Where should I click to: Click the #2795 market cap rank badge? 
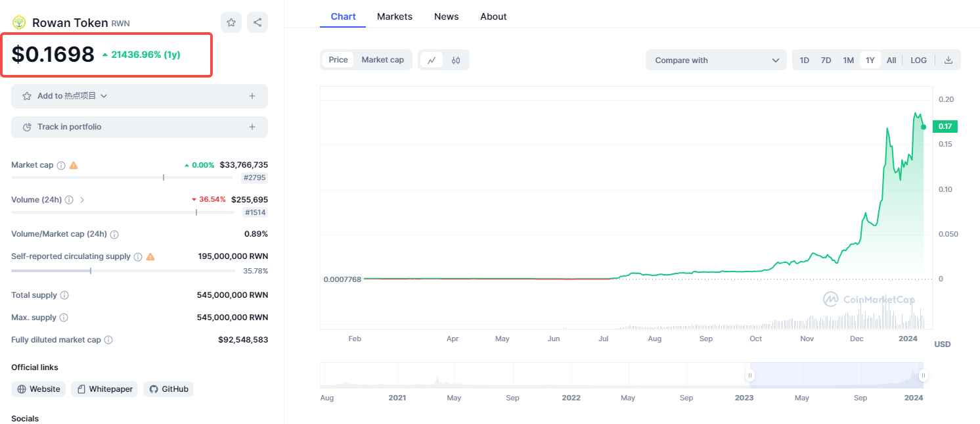click(x=254, y=177)
